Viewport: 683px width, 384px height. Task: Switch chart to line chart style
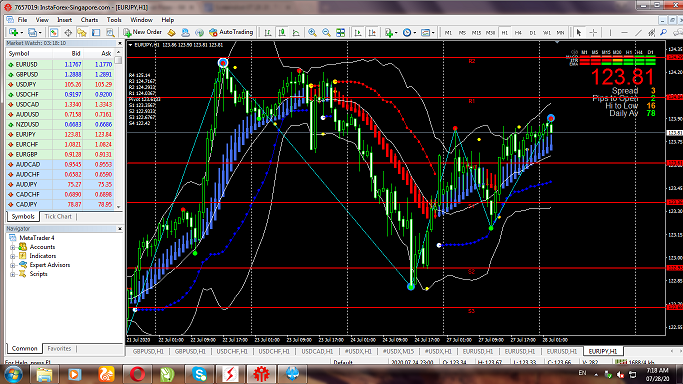296,33
